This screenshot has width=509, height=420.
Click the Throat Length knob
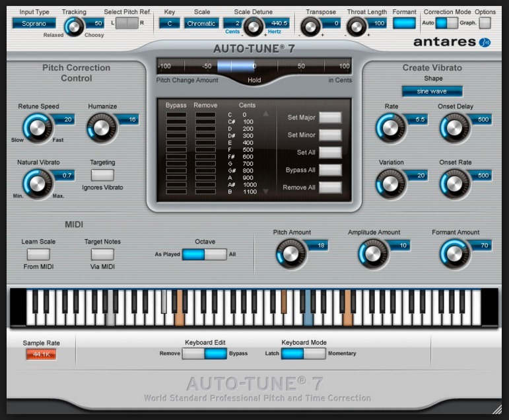coord(356,26)
